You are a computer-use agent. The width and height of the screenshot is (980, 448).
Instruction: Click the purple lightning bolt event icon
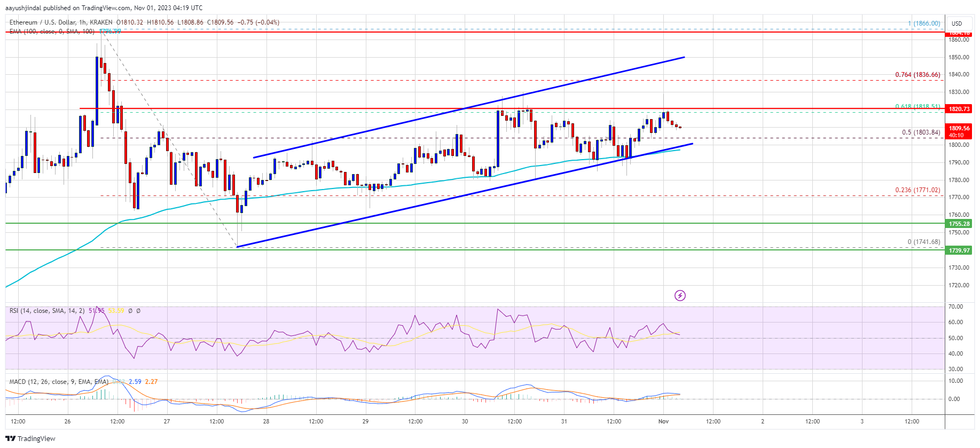pos(680,295)
